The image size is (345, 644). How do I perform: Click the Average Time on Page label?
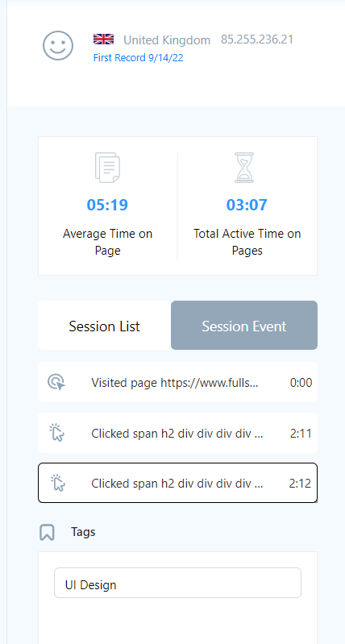[x=107, y=242]
